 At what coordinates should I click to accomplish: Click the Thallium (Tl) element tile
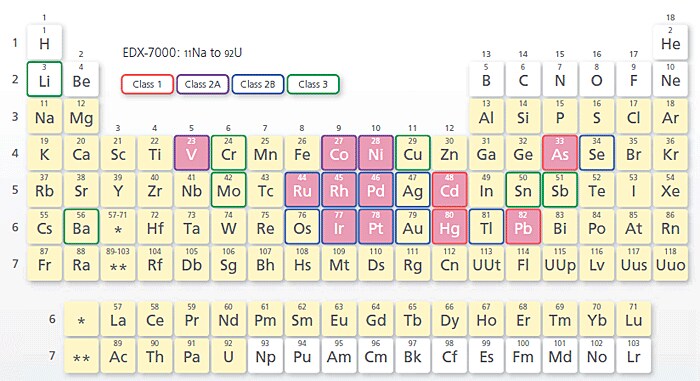(x=486, y=226)
